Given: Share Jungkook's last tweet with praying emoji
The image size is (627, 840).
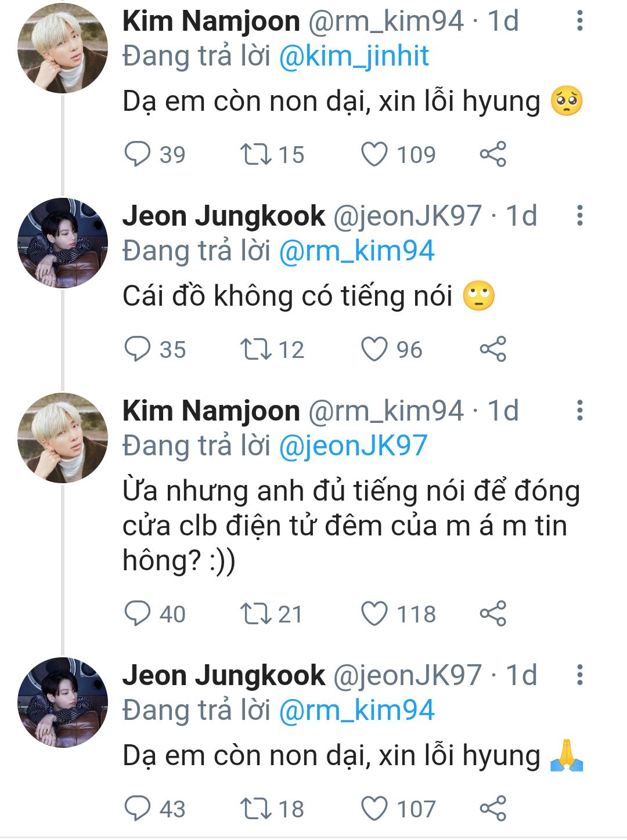Looking at the screenshot, I should tap(493, 809).
